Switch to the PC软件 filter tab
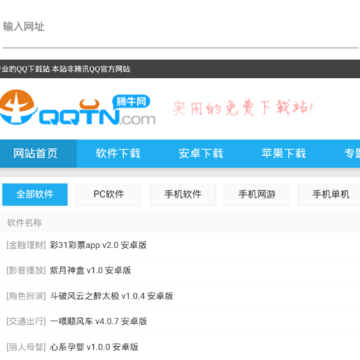The height and width of the screenshot is (360, 360). click(109, 194)
